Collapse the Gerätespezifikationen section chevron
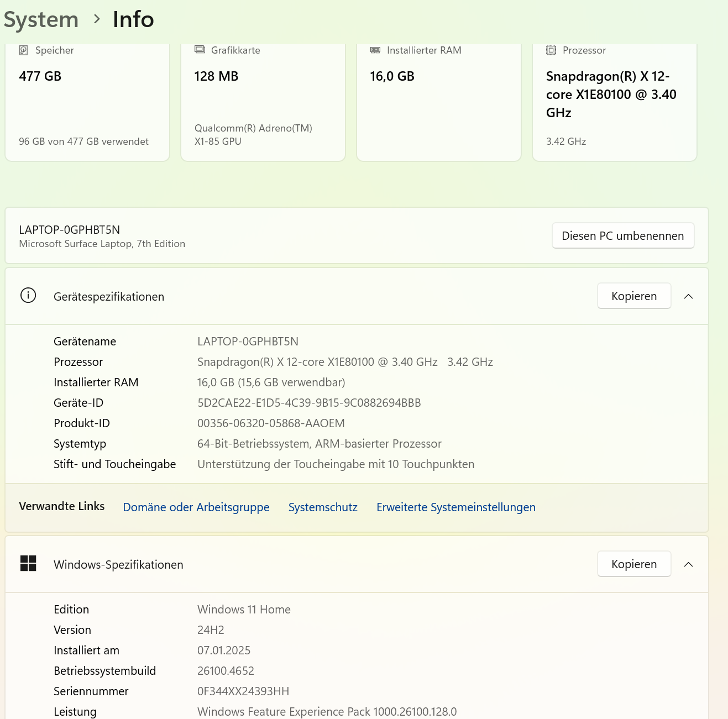 [688, 296]
